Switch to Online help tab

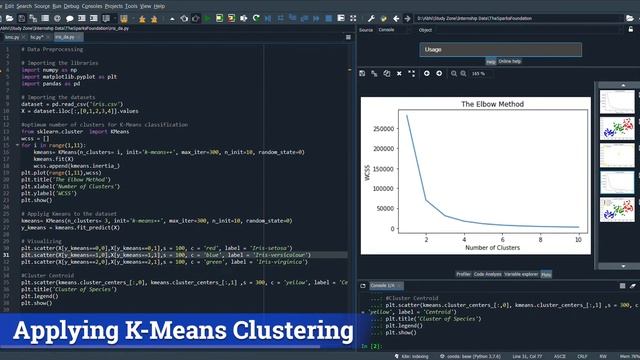point(509,61)
